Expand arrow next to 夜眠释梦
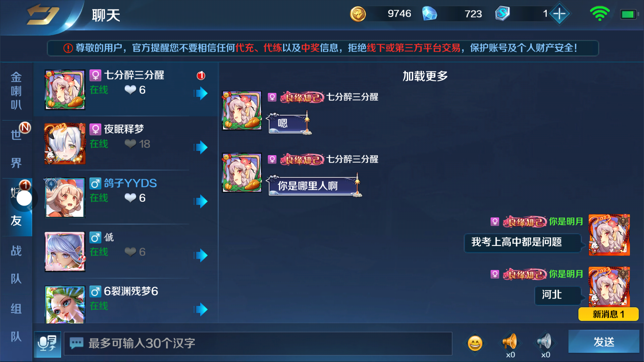This screenshot has height=362, width=644. point(201,147)
